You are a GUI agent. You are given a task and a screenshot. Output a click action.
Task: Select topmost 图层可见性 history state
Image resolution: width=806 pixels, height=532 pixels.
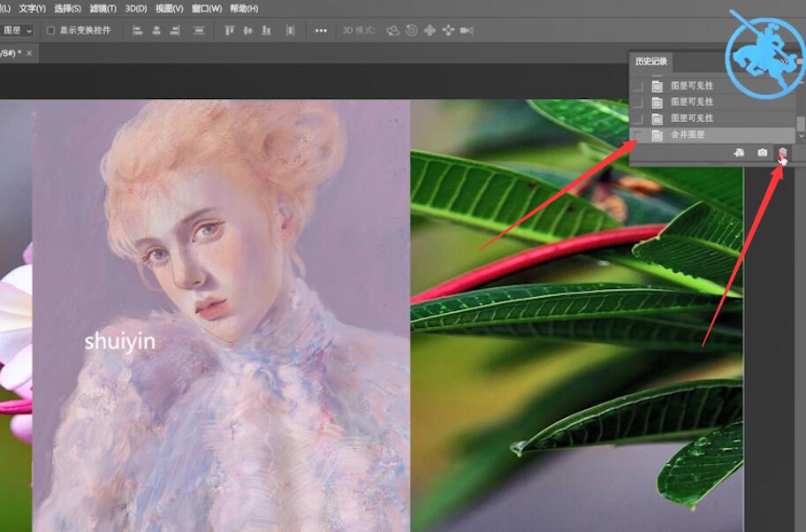coord(712,86)
